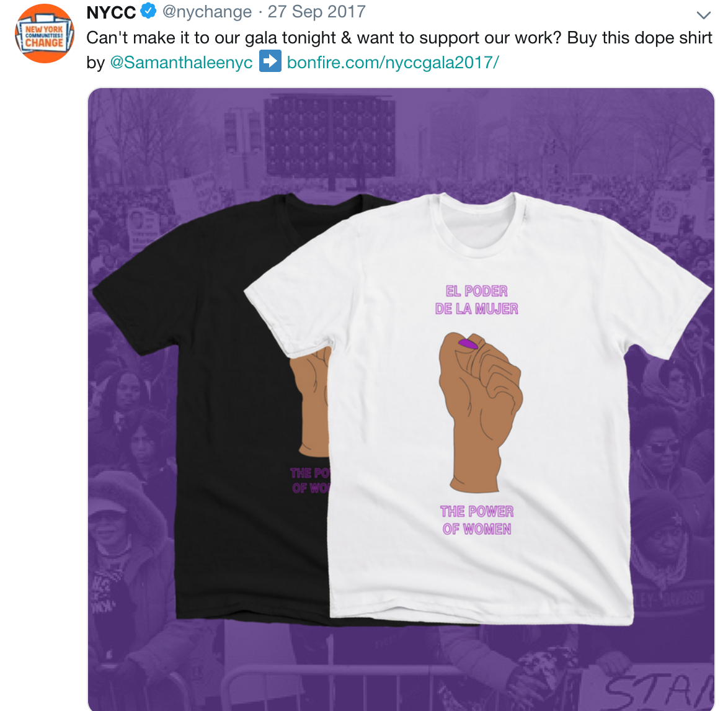The image size is (728, 711).
Task: Click the blue right-arrow emoji in the tweet
Action: (x=270, y=61)
